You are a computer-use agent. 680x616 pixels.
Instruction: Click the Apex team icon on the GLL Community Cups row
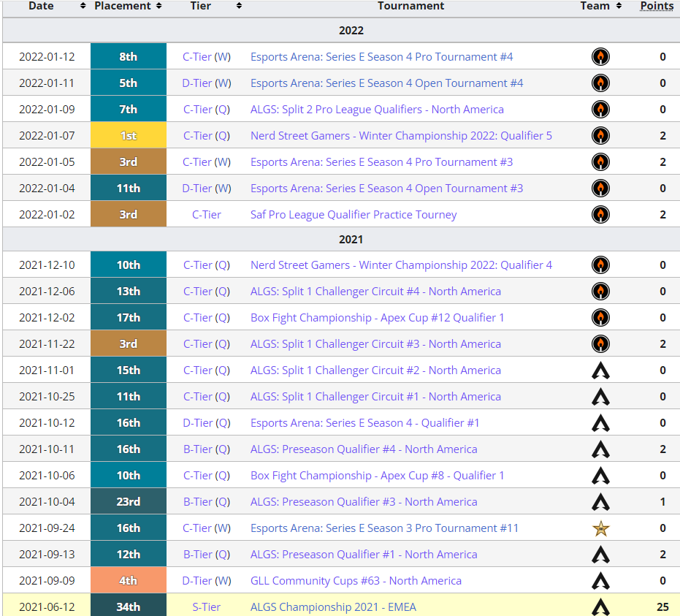(600, 580)
